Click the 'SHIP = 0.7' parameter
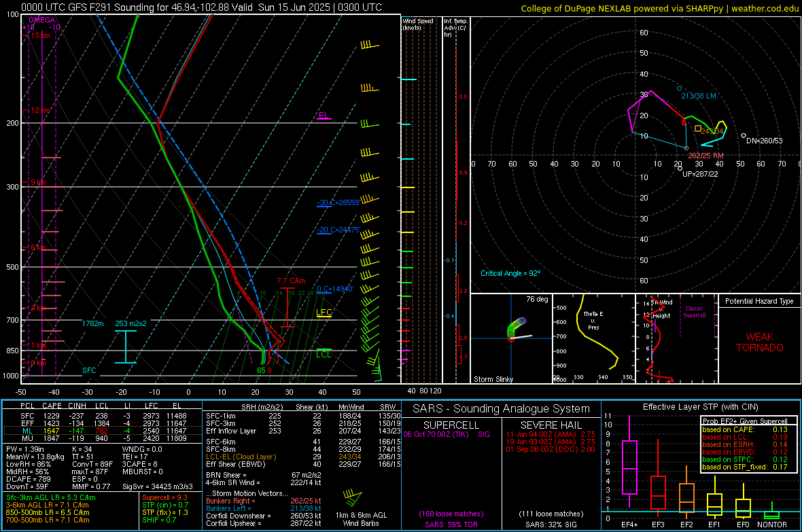The height and width of the screenshot is (532, 802). [158, 520]
